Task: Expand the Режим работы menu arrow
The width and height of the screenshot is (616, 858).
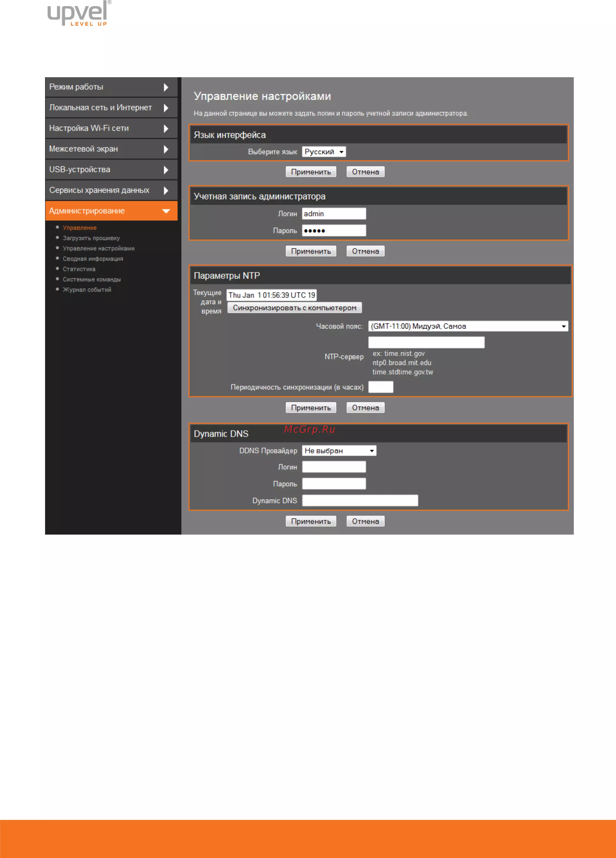Action: pos(166,87)
